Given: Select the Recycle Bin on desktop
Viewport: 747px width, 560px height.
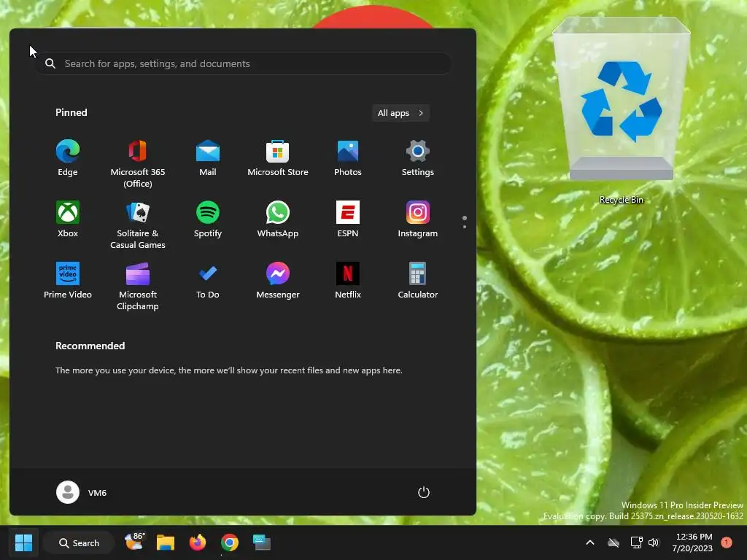Looking at the screenshot, I should point(622,112).
